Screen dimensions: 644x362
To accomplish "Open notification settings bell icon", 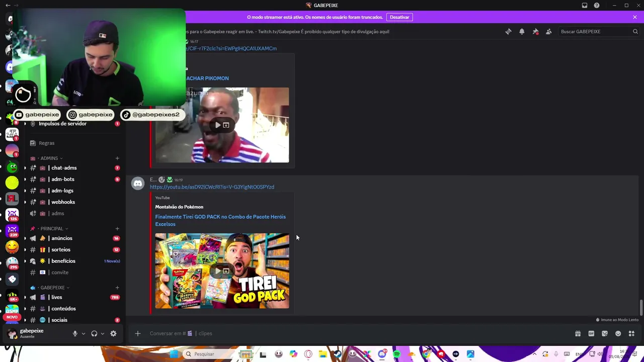I will (x=522, y=32).
